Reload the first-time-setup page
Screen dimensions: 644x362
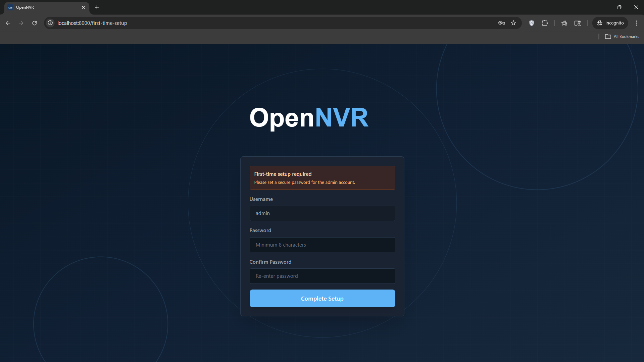pyautogui.click(x=35, y=23)
